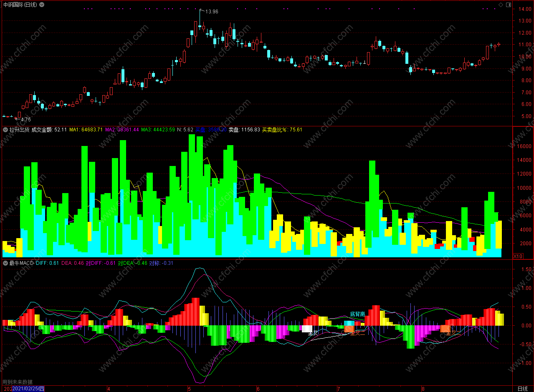Click the diamond marker icon at top right
The image size is (534, 392).
(501, 5)
